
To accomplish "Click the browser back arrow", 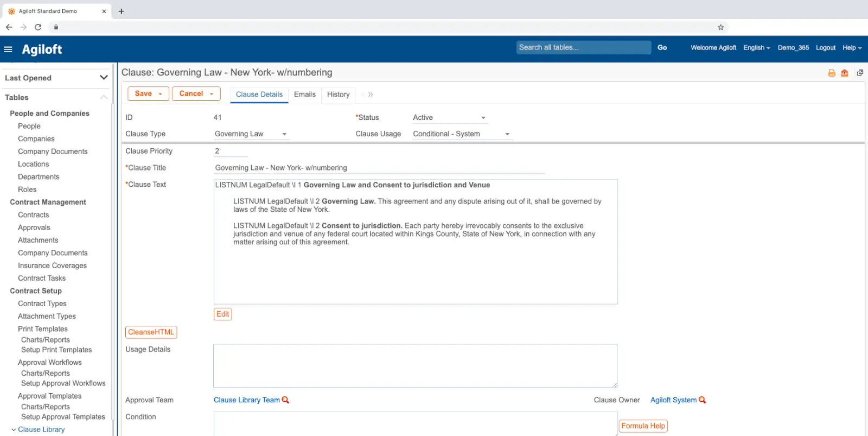I will 9,27.
